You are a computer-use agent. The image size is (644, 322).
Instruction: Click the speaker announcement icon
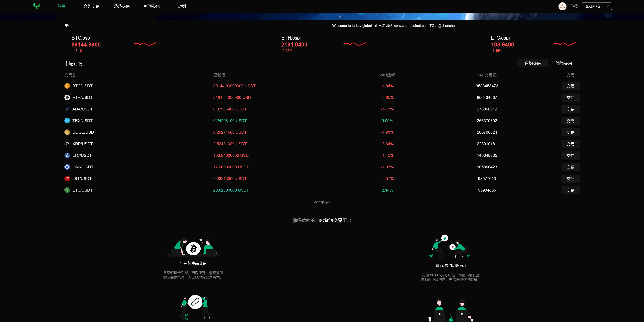click(x=67, y=25)
